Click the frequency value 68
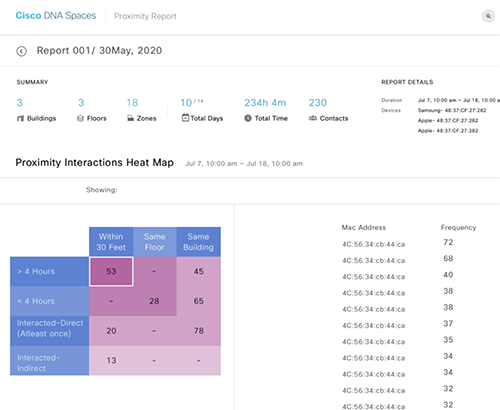 point(448,259)
